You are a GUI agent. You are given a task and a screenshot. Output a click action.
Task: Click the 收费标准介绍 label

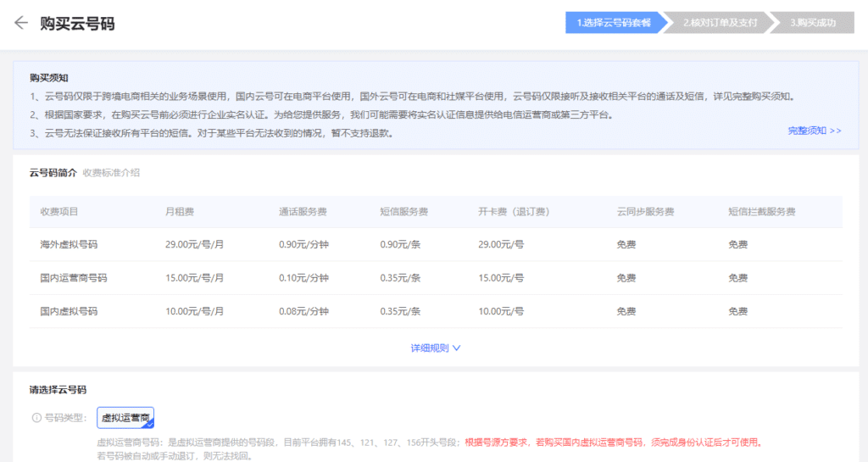point(111,173)
